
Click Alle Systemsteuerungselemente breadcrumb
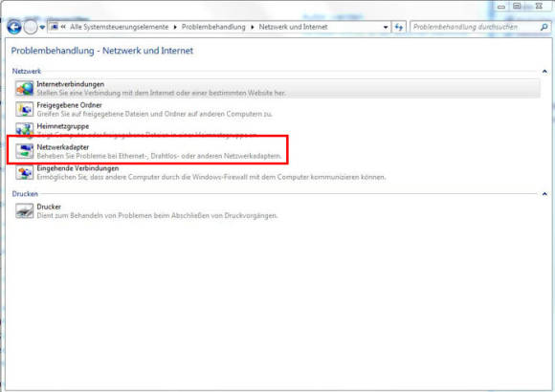(x=120, y=27)
